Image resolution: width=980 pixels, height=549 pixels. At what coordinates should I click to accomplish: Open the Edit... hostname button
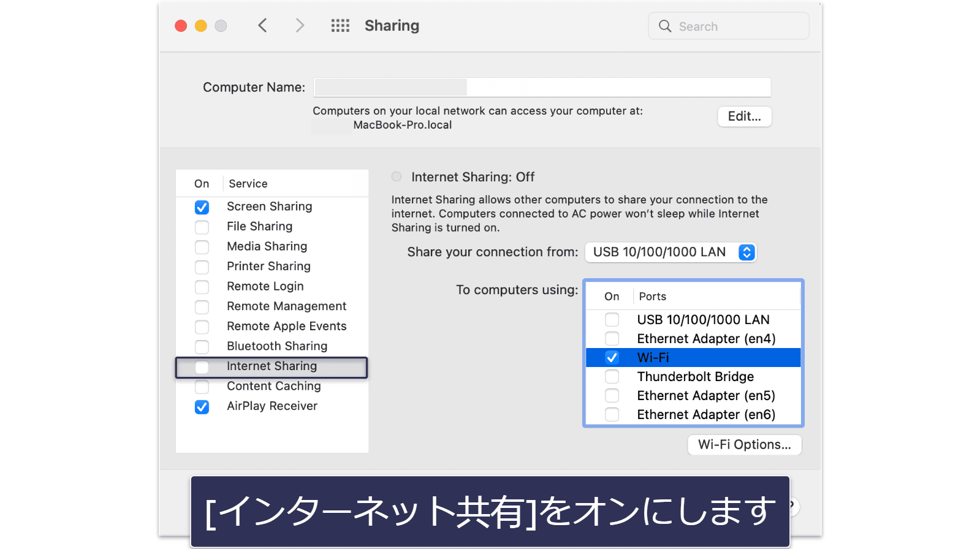(x=744, y=116)
